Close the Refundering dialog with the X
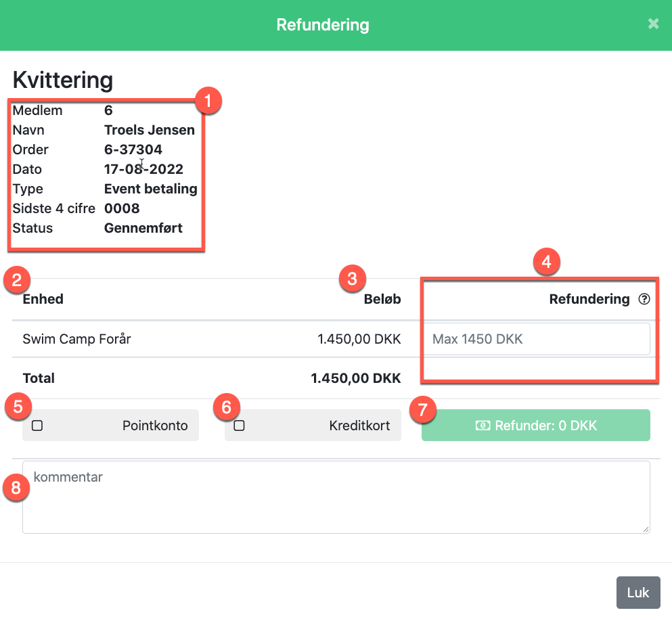The image size is (672, 621). pyautogui.click(x=653, y=24)
